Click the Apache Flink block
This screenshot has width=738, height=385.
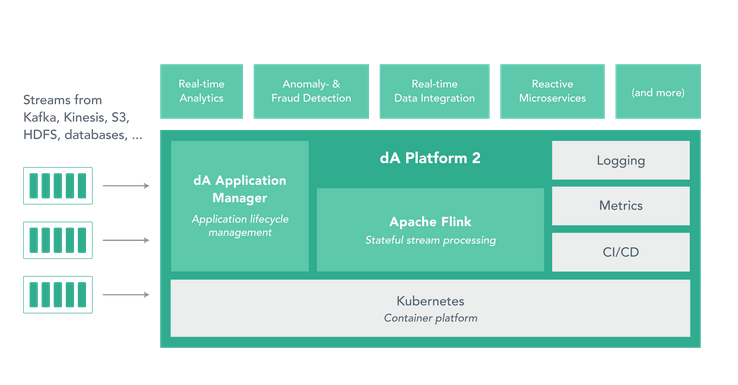pyautogui.click(x=430, y=230)
